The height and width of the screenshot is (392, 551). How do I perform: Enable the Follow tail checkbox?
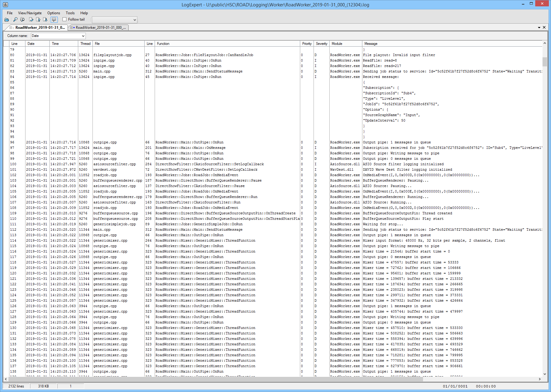(64, 19)
